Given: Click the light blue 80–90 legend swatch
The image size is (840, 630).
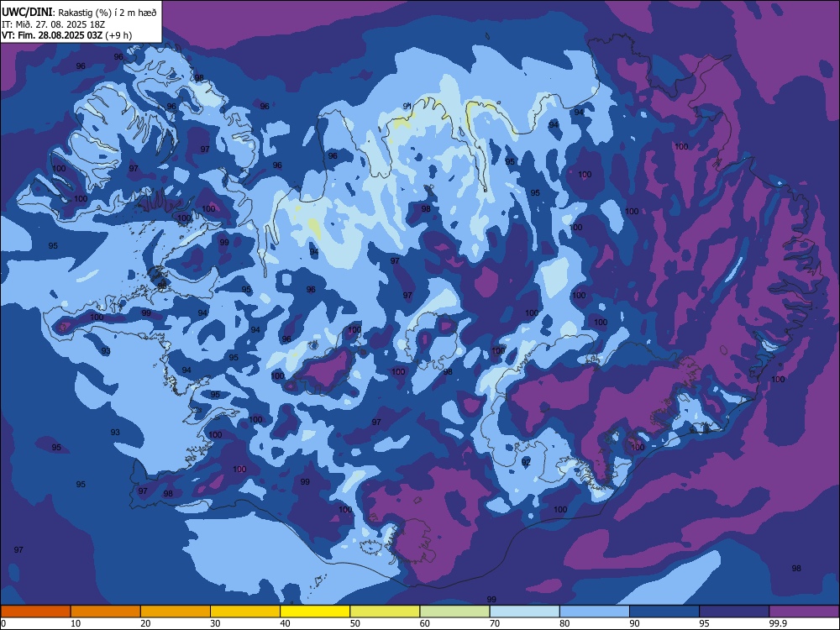Looking at the screenshot, I should 595,612.
